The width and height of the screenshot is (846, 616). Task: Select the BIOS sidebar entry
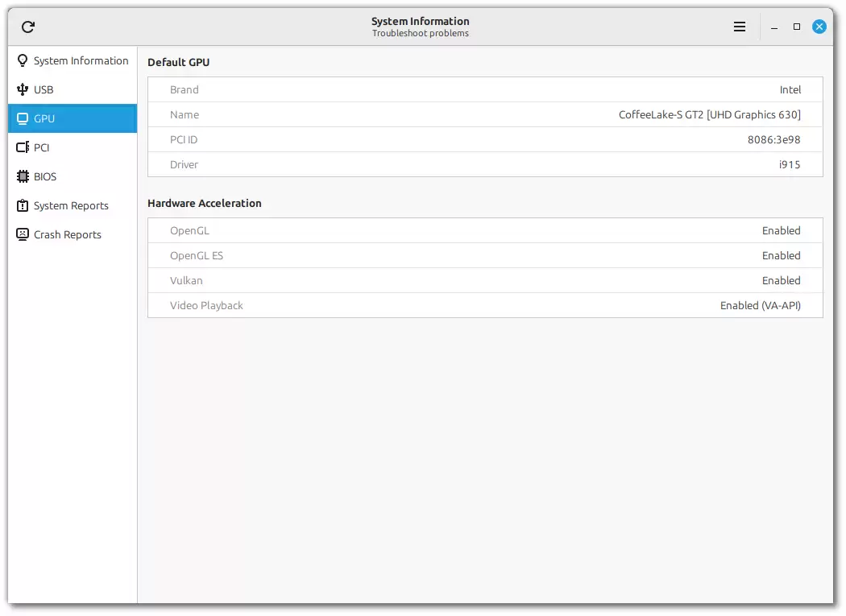45,176
